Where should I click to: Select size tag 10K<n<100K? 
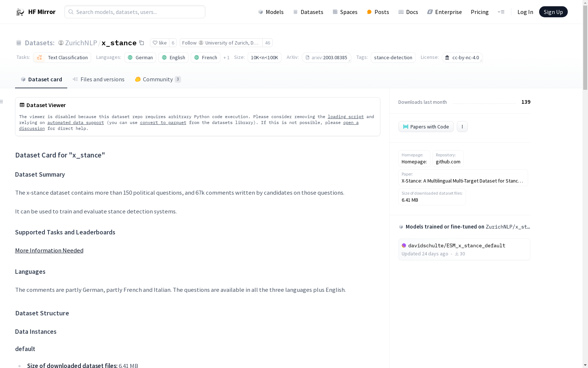tap(265, 57)
